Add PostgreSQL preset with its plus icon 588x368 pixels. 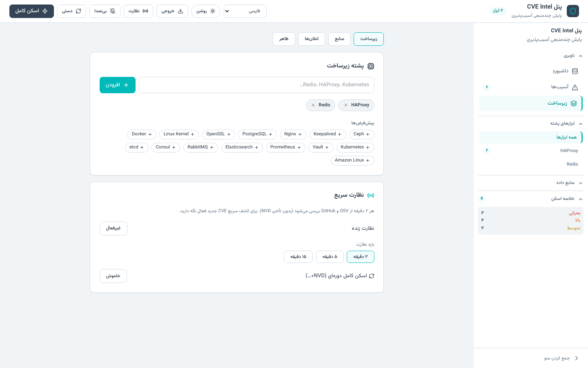point(270,134)
